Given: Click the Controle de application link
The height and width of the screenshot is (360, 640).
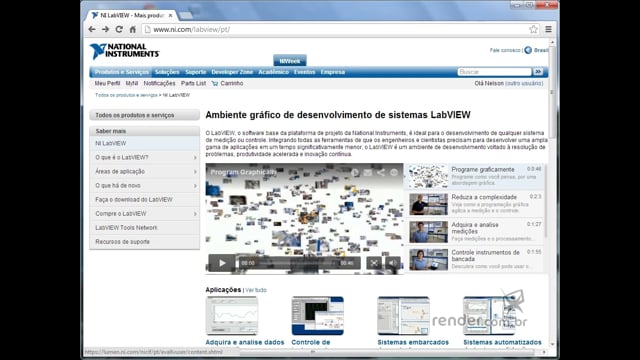Looking at the screenshot, I should 311,342.
